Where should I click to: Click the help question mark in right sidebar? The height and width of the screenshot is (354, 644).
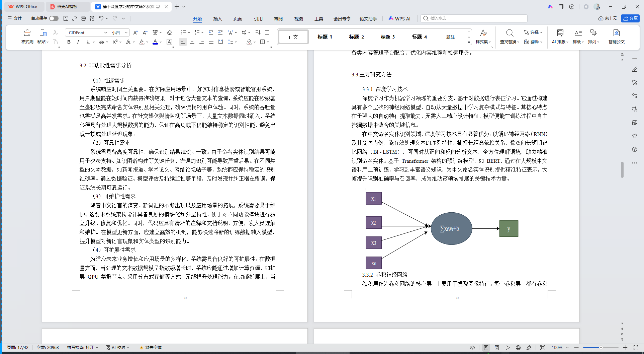(635, 149)
